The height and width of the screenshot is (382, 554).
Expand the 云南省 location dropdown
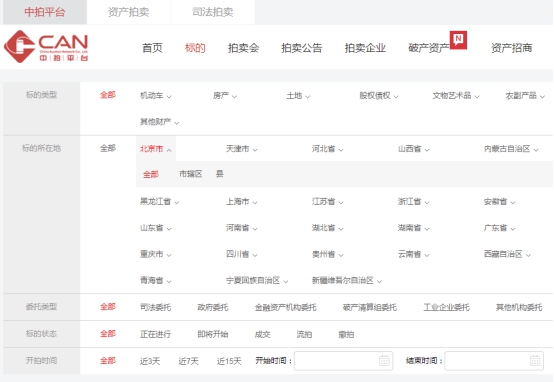[414, 254]
